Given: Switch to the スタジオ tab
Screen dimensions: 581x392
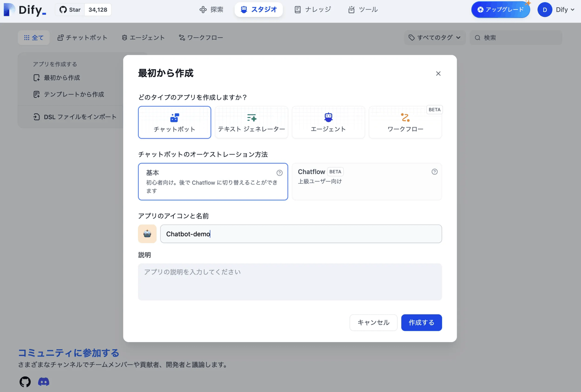Looking at the screenshot, I should pos(259,10).
